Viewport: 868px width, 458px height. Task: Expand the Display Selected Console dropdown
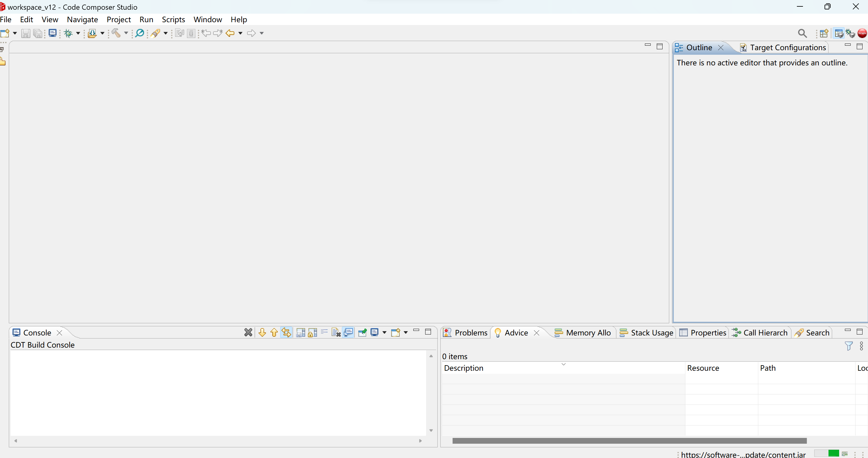click(x=384, y=332)
